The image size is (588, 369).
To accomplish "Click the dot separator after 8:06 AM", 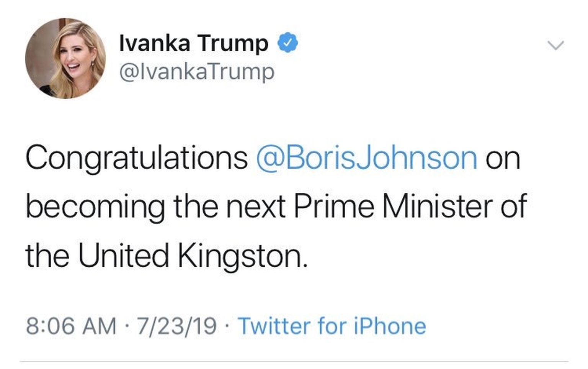I will coord(126,326).
